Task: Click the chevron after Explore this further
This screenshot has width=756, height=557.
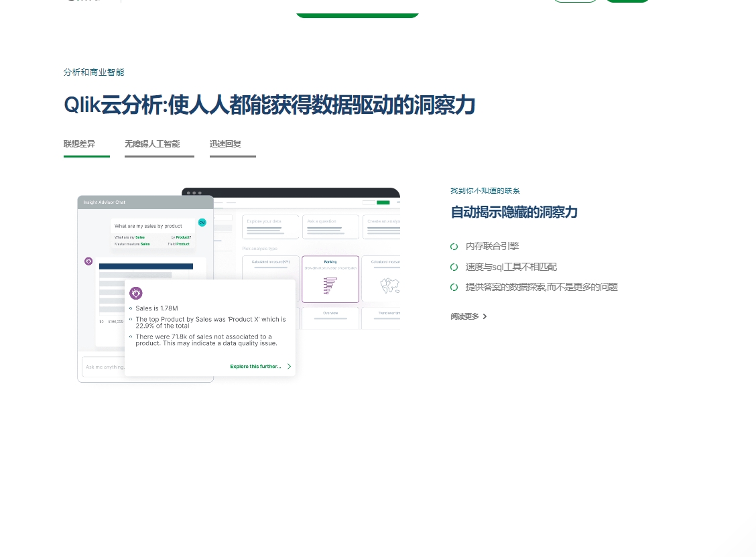Action: (x=290, y=367)
